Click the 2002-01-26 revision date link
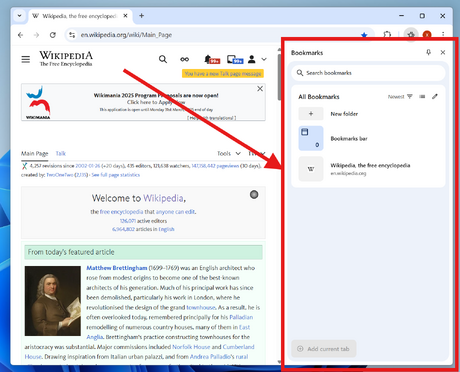460x372 pixels. (x=88, y=166)
